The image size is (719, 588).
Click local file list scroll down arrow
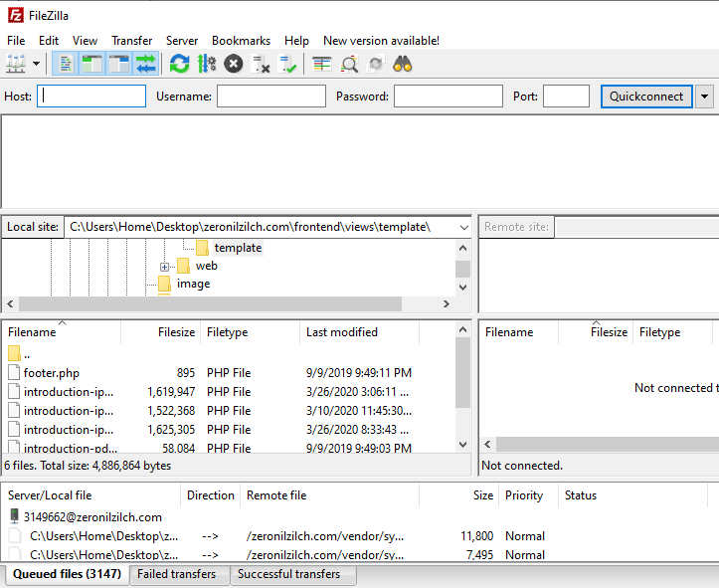(463, 445)
